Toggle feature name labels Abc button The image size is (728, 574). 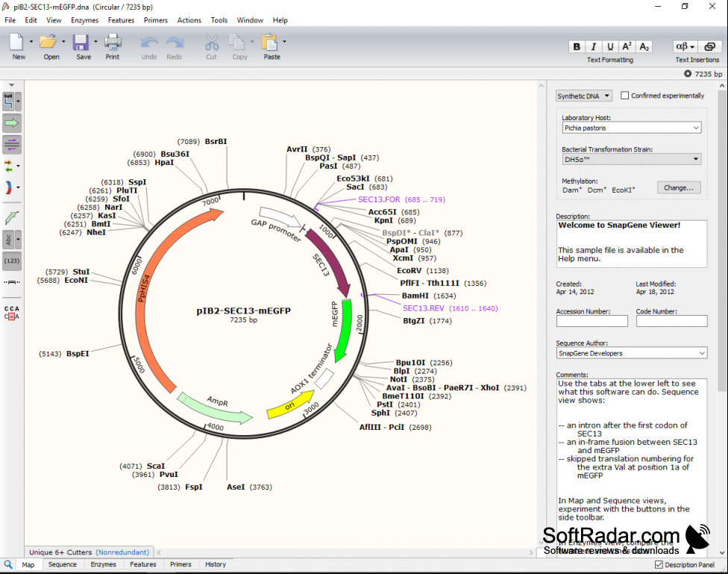[8, 240]
